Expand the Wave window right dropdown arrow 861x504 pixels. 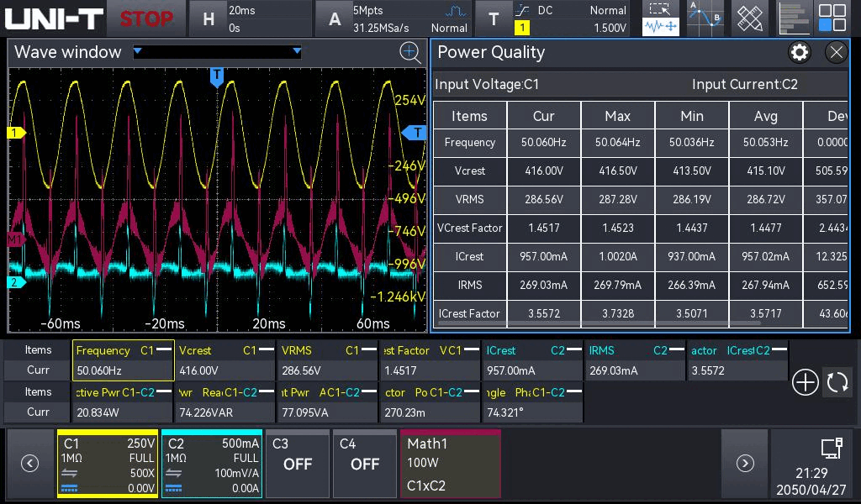pyautogui.click(x=296, y=52)
